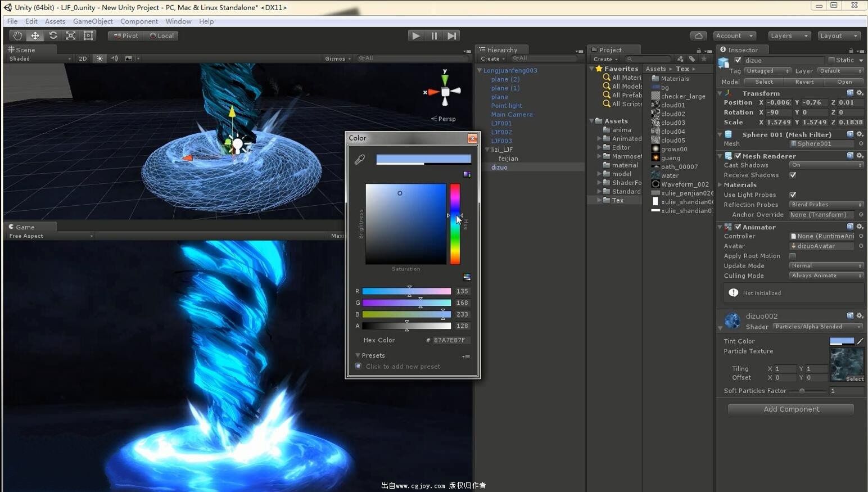The image size is (868, 492).
Task: Toggle Receive Shadows checkbox
Action: 793,175
